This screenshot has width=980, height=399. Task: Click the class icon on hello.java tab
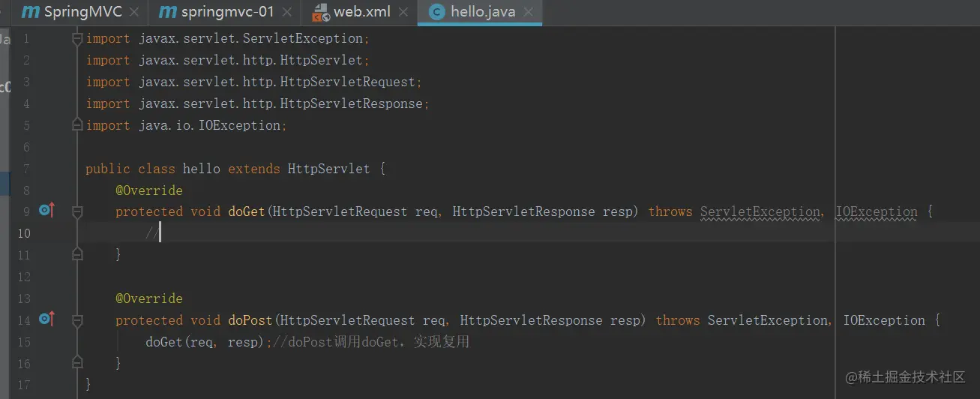tap(436, 12)
